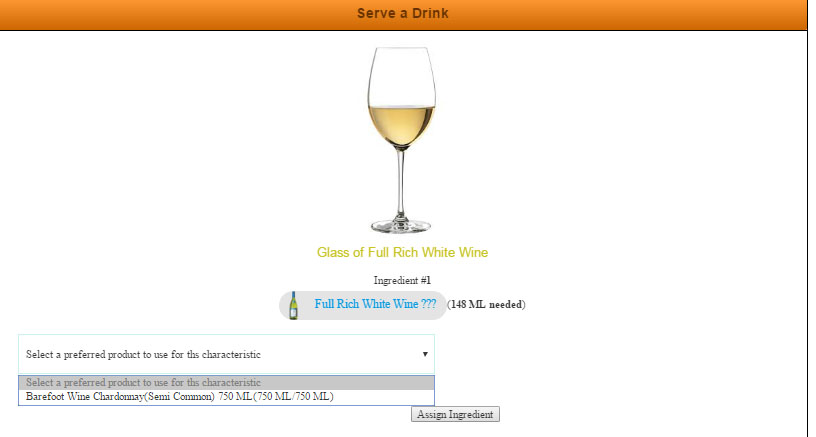Image resolution: width=816 pixels, height=437 pixels.
Task: Open the Full Rich White Wine ??? link
Action: [375, 304]
